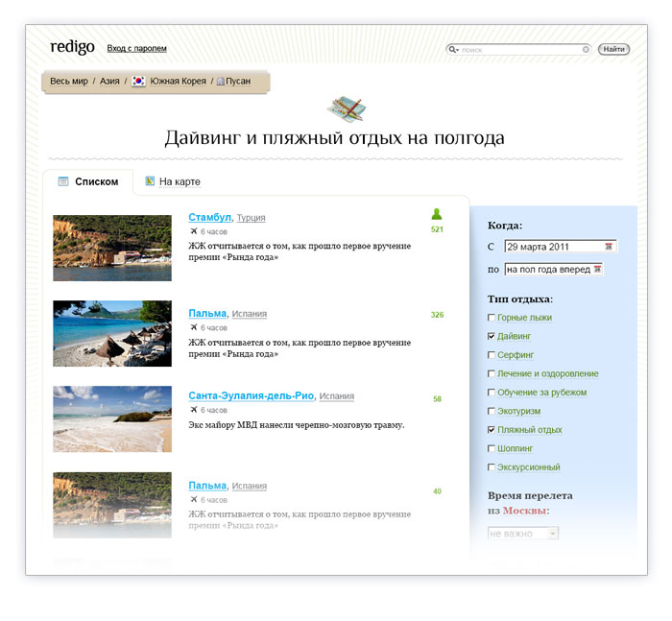
Task: Click the airplane icon under Стамбул
Action: [194, 232]
